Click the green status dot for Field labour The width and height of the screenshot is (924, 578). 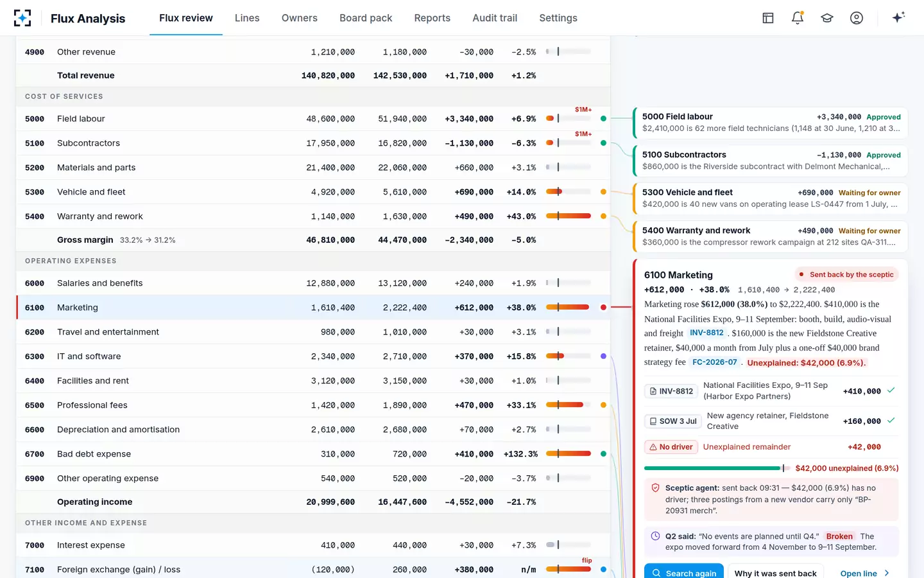coord(603,119)
